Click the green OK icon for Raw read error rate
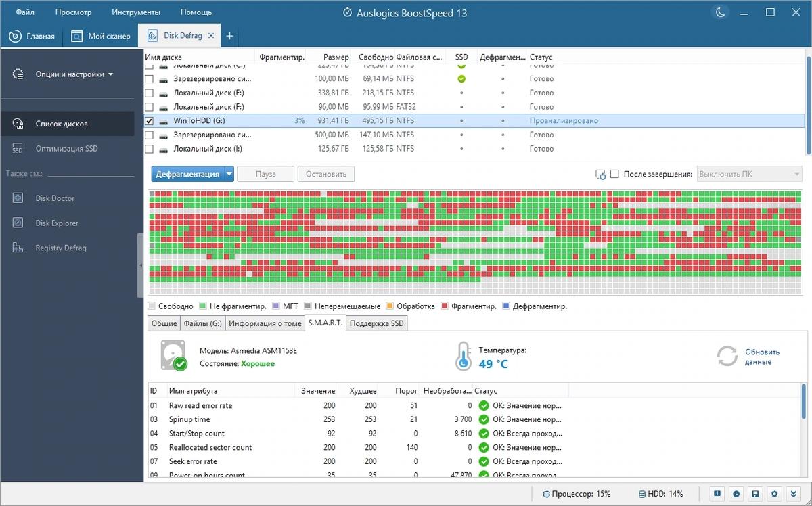This screenshot has height=506, width=812. [x=483, y=406]
